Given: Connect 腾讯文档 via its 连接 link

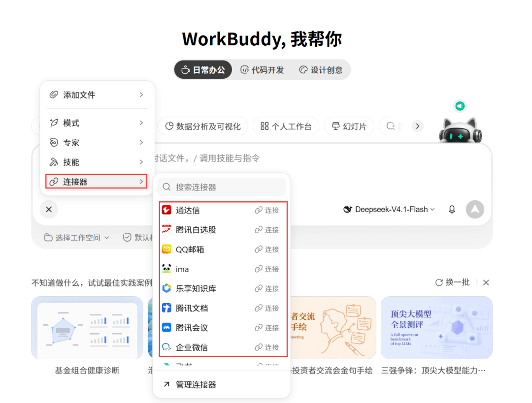Looking at the screenshot, I should [x=267, y=308].
